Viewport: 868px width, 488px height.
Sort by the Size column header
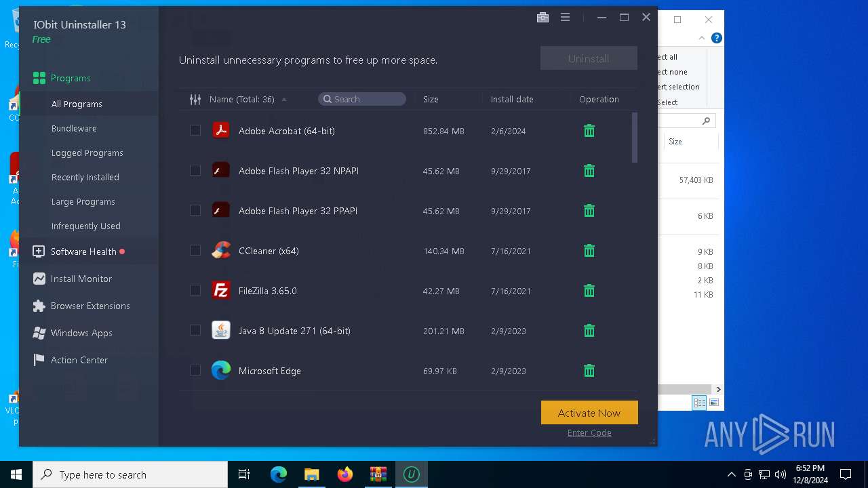(x=431, y=99)
